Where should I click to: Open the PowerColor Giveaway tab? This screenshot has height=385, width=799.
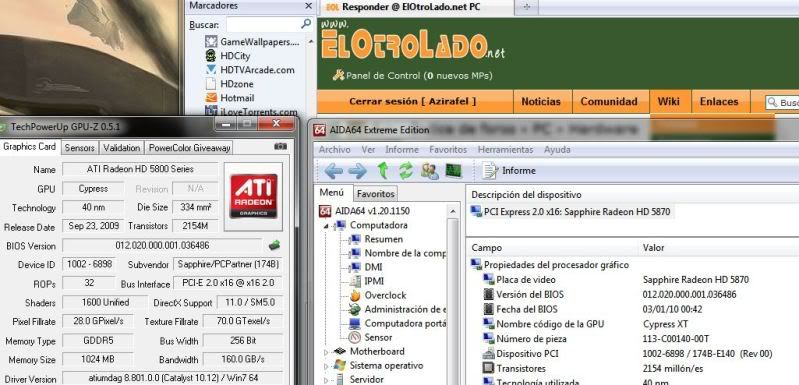(189, 148)
